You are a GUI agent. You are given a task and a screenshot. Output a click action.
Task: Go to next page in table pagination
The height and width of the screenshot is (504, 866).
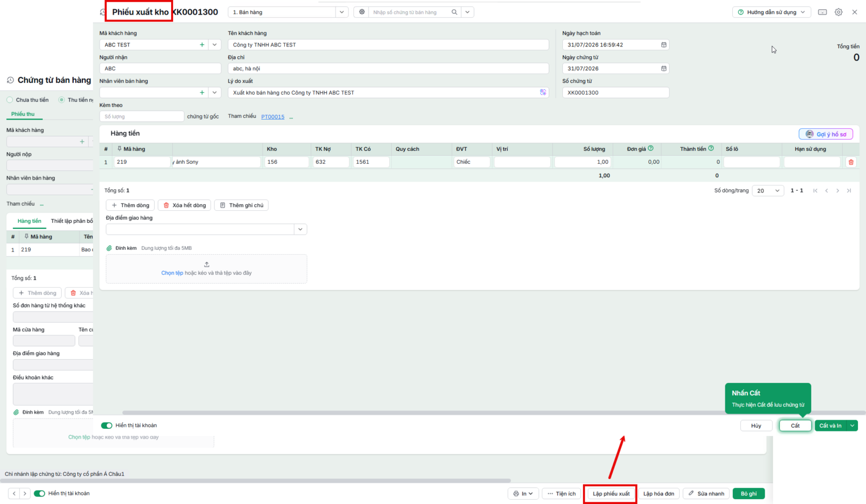[x=838, y=190]
